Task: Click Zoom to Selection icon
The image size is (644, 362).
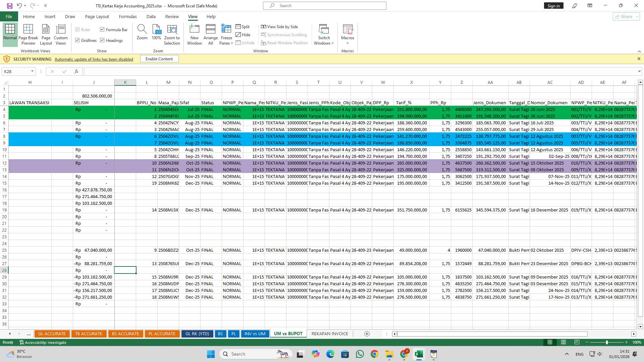Action: click(172, 29)
